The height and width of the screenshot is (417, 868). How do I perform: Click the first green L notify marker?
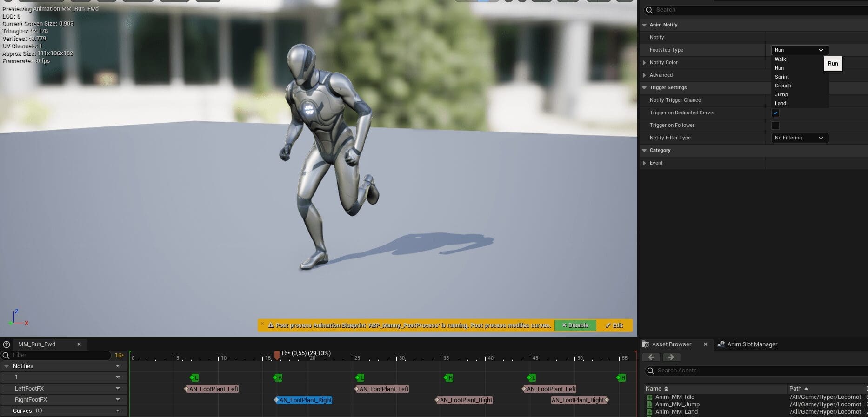(x=194, y=378)
